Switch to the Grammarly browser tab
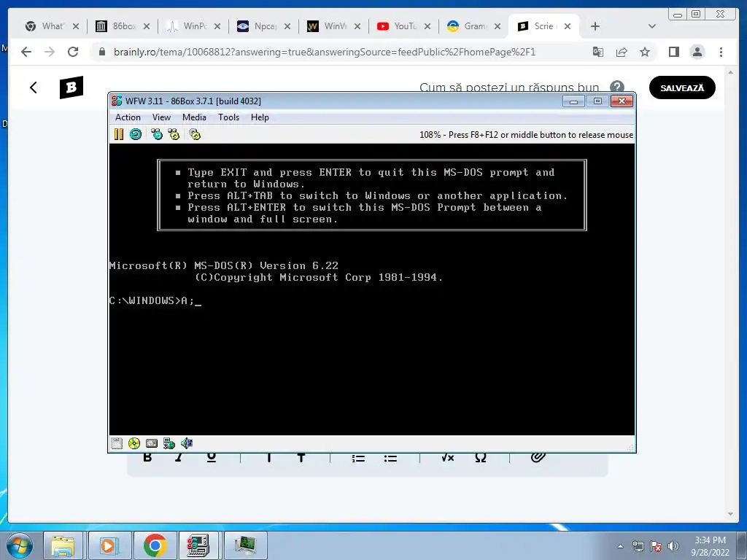Viewport: 747px width, 560px height. point(474,26)
